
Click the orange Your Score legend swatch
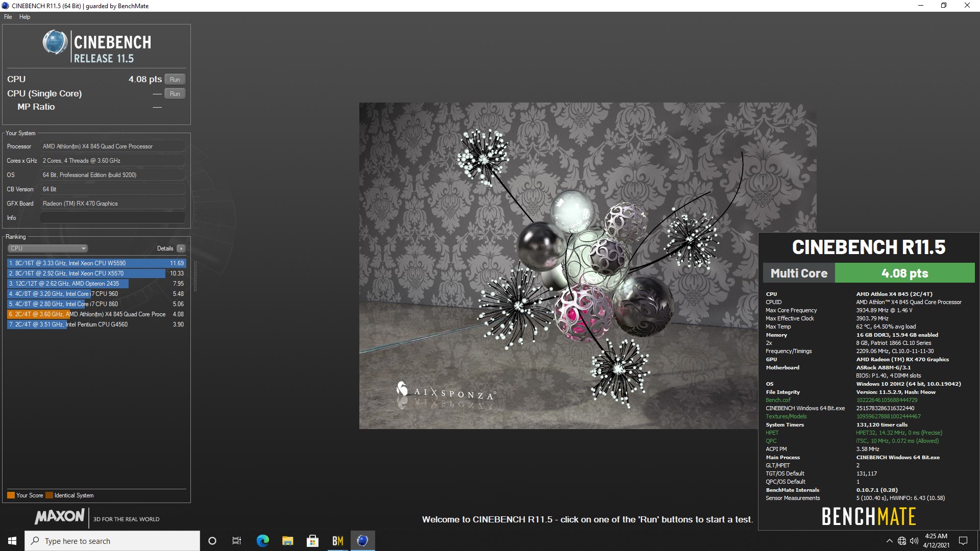pyautogui.click(x=11, y=495)
